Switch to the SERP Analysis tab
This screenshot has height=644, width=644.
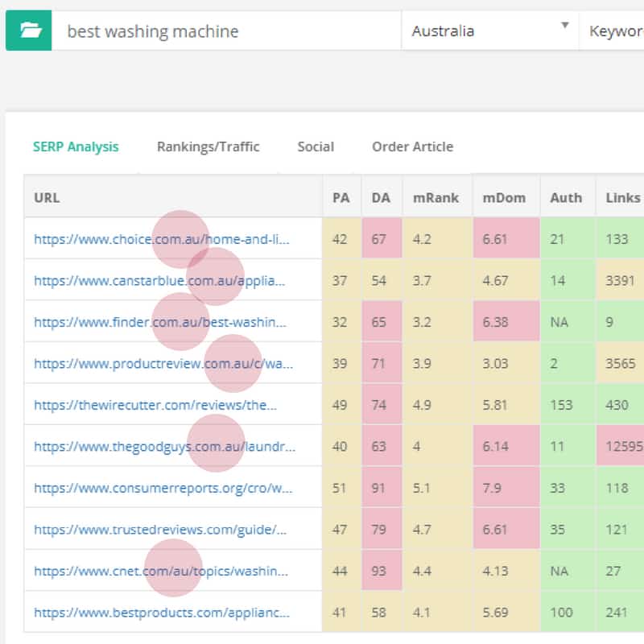[x=76, y=147]
